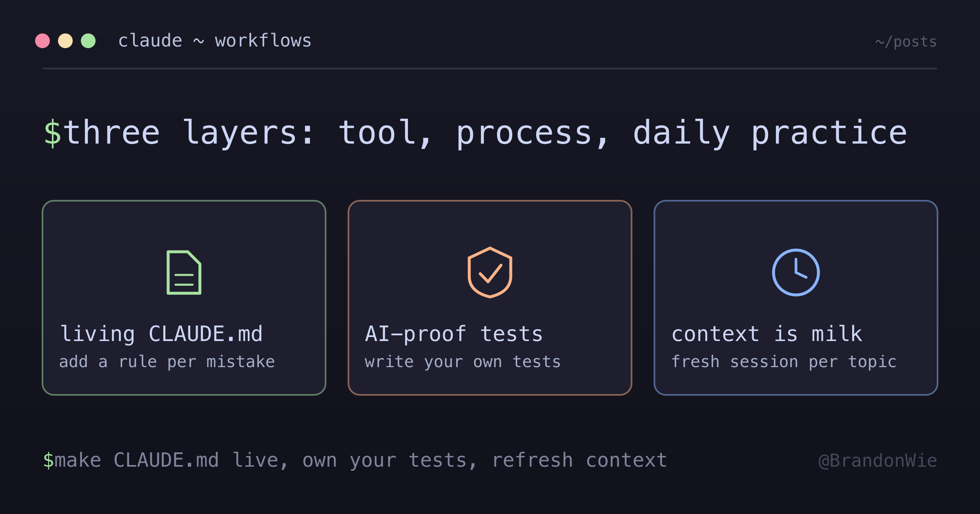
Task: Click 'add a rule per mistake' subtitle
Action: (x=167, y=362)
